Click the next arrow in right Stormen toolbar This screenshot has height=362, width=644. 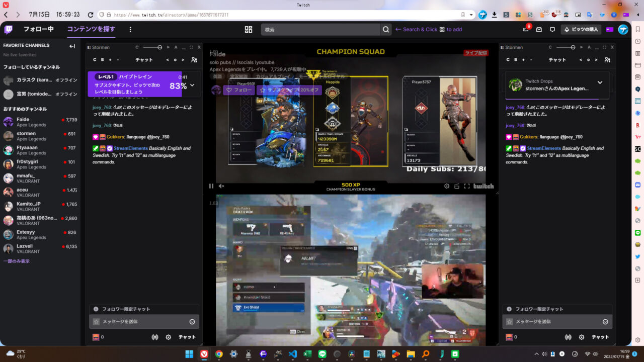(x=596, y=60)
